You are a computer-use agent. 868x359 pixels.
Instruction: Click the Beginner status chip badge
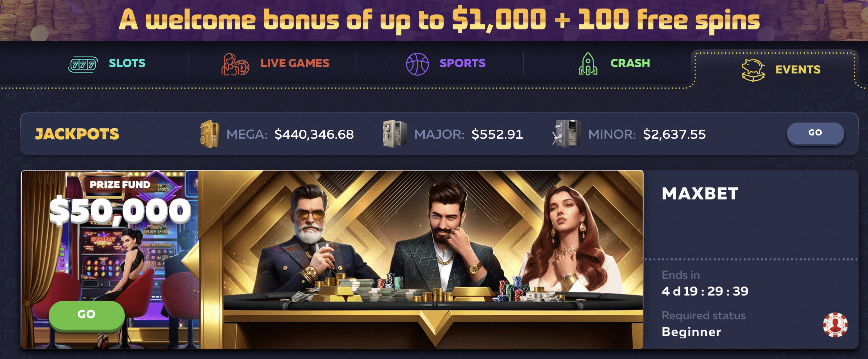coord(835,325)
